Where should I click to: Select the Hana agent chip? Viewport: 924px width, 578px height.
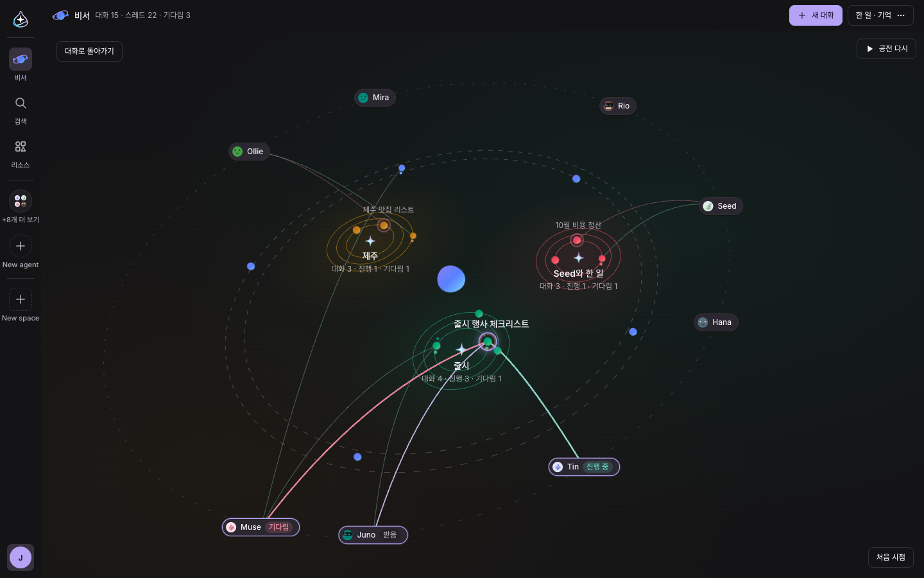pos(716,322)
